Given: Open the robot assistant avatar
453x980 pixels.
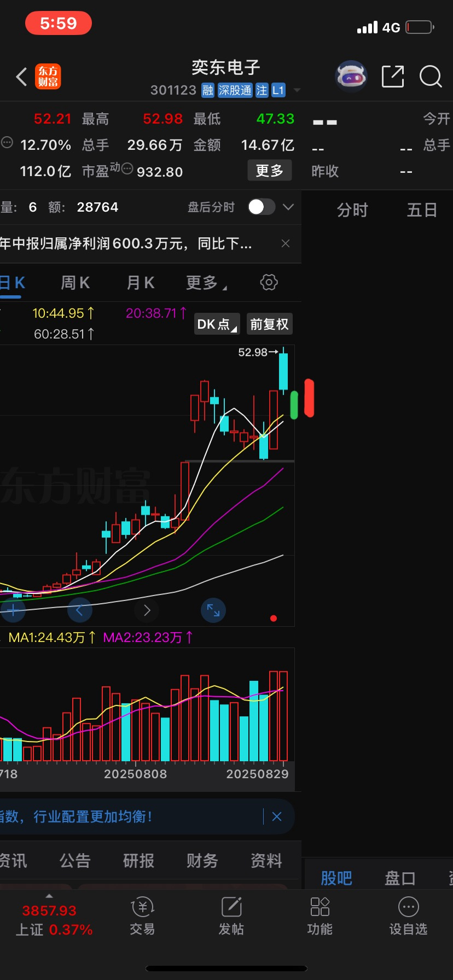Looking at the screenshot, I should point(351,76).
